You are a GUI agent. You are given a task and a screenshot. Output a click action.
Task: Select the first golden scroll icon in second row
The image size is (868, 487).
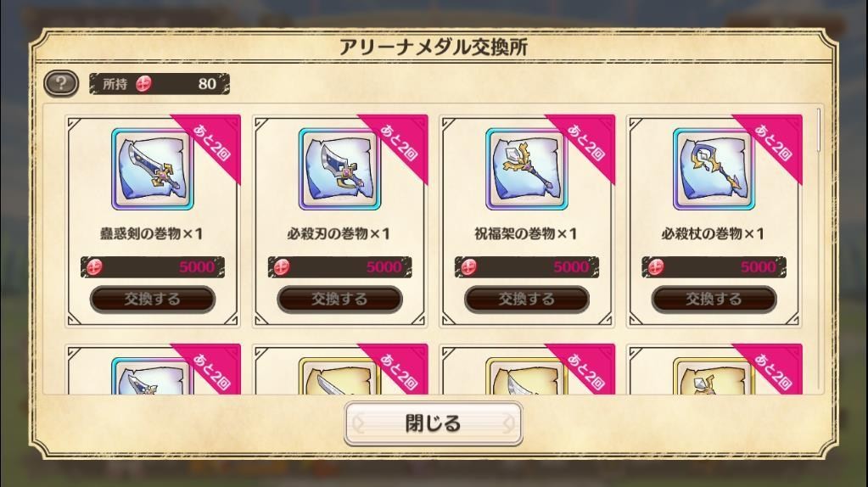(340, 376)
